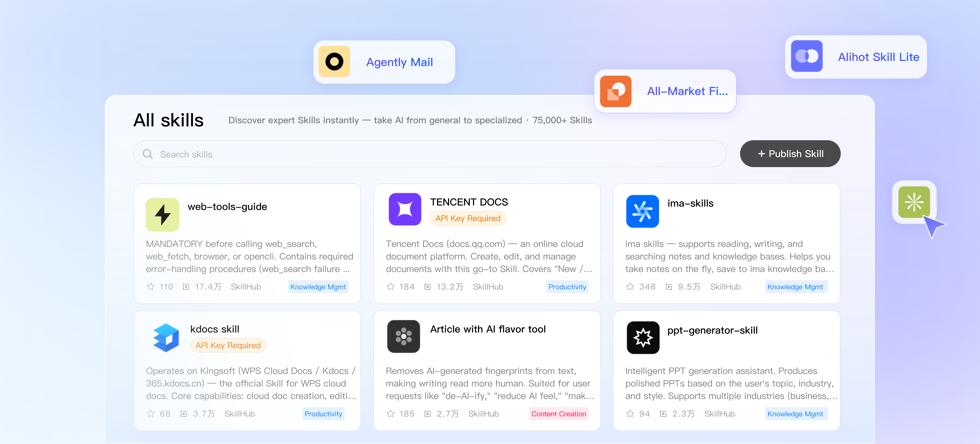Image resolution: width=980 pixels, height=444 pixels.
Task: Click the description starting 'Operates on Kingsoft'
Action: coord(251,383)
